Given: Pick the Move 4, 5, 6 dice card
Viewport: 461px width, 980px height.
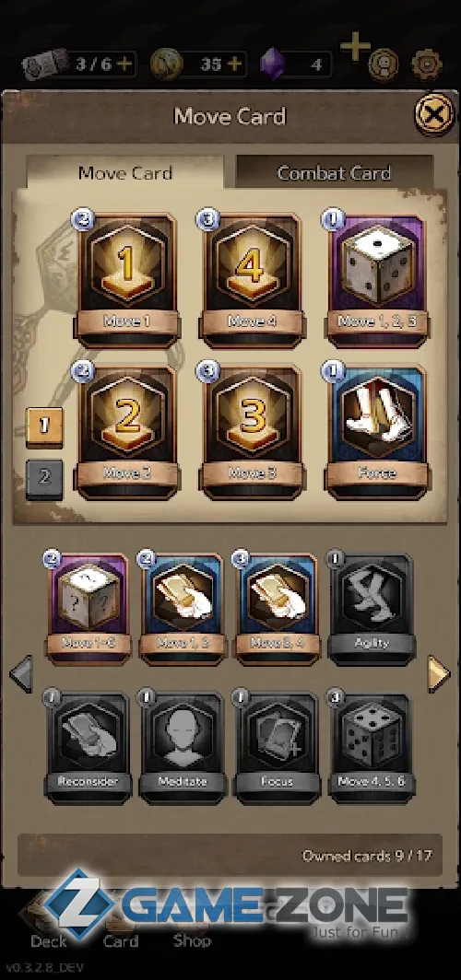Looking at the screenshot, I should pyautogui.click(x=372, y=746).
